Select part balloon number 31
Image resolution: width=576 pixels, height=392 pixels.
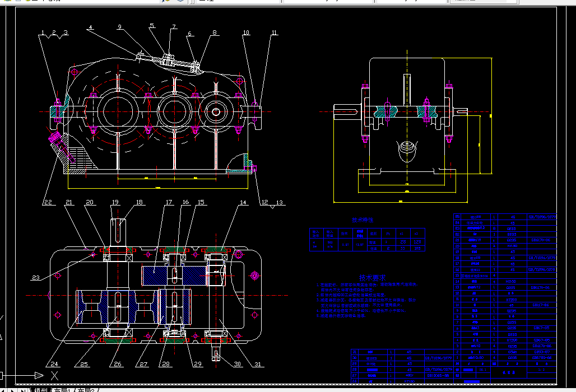point(258,364)
